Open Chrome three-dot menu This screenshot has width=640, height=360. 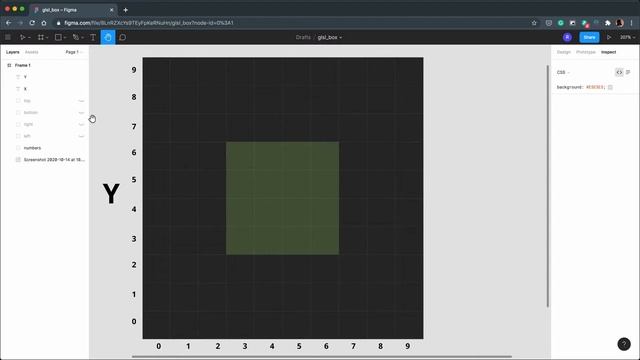631,23
